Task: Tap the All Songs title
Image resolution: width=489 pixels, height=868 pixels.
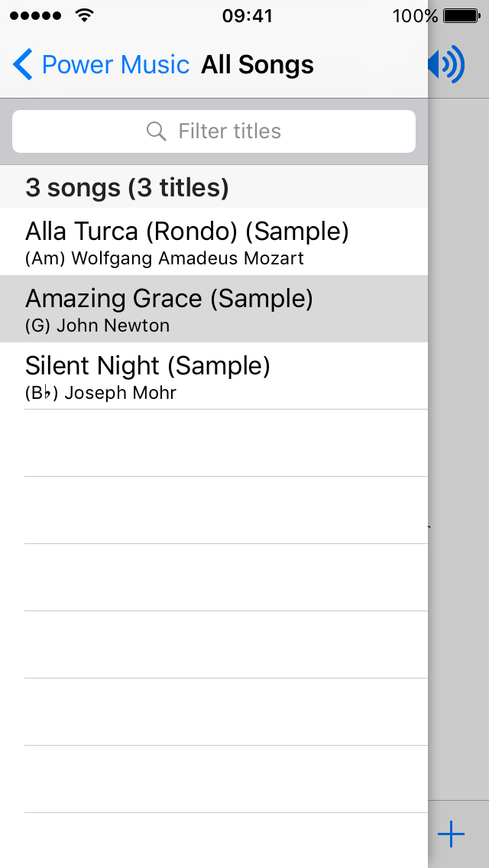Action: (257, 65)
